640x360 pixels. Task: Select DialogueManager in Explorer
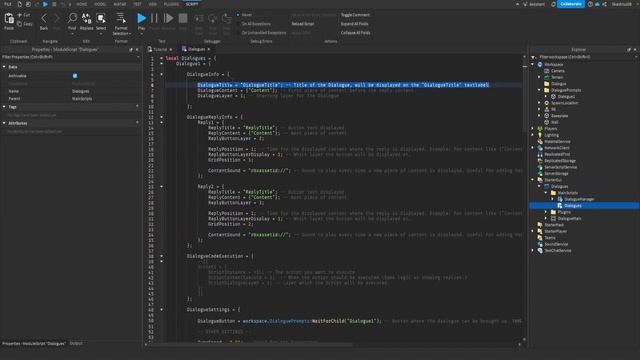[579, 199]
